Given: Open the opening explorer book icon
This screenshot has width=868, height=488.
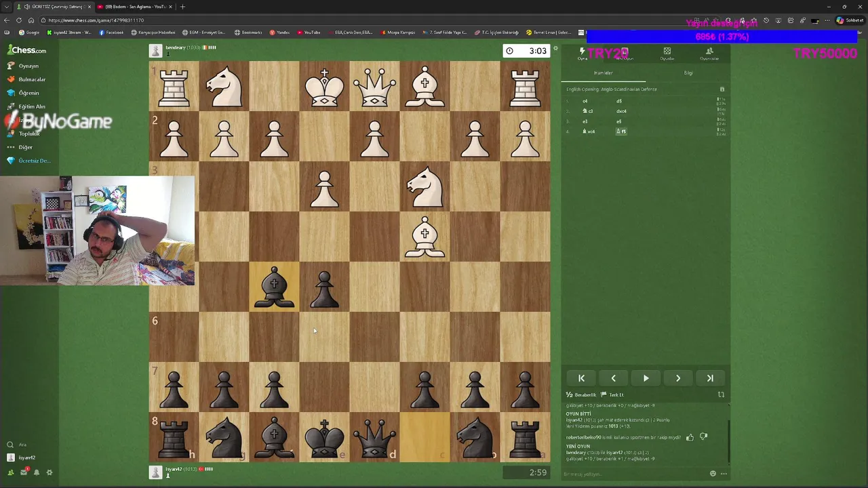Looking at the screenshot, I should point(722,89).
